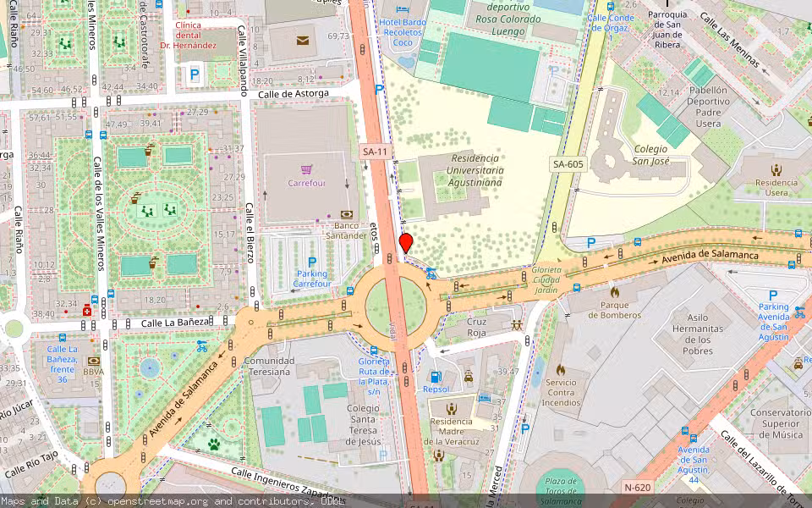Click the Parking Carrefour P icon

click(x=312, y=263)
